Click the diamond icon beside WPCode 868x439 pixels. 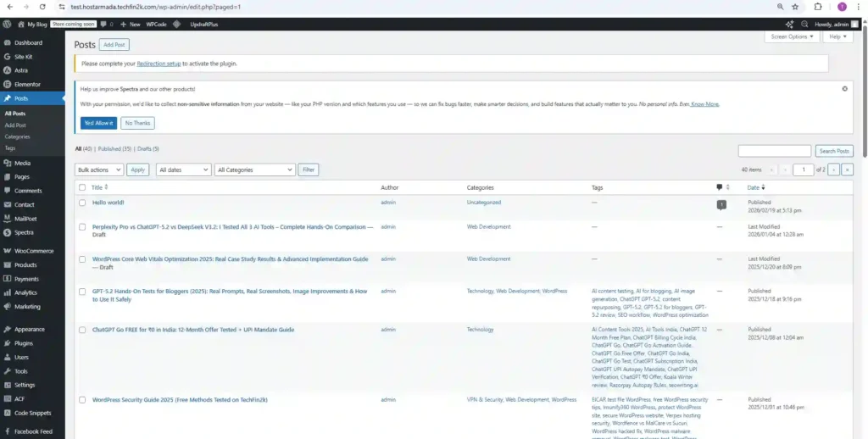click(x=176, y=25)
